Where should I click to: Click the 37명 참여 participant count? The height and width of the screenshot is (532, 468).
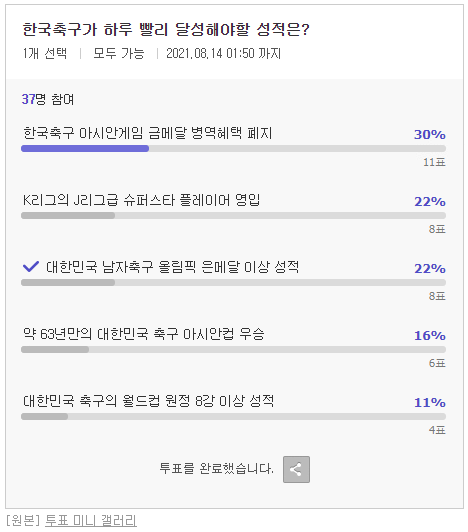(x=48, y=99)
